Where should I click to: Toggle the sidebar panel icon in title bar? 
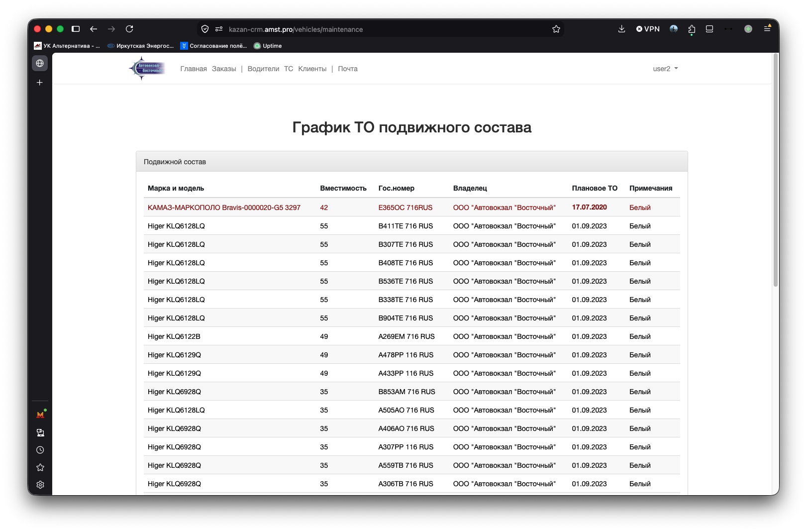(x=76, y=29)
